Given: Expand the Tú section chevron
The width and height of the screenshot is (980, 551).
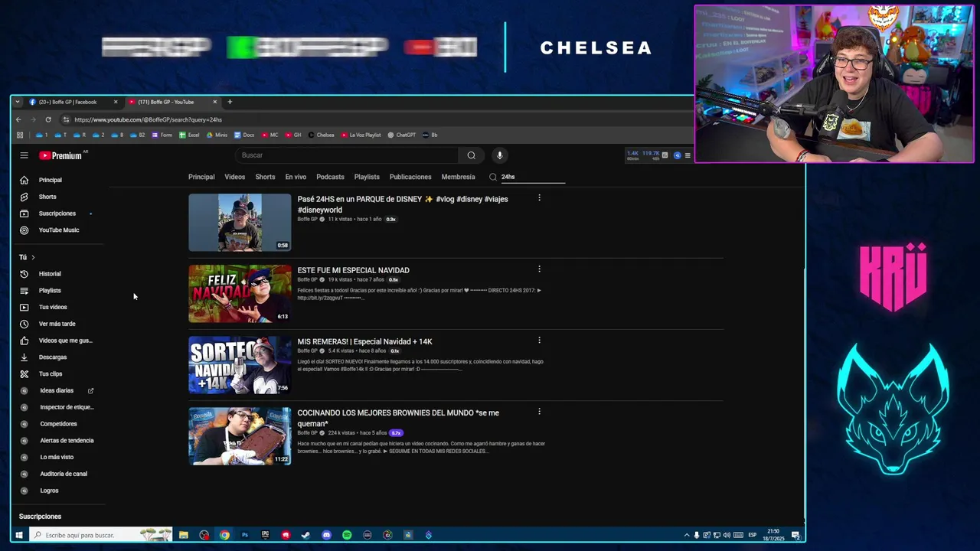Looking at the screenshot, I should 33,257.
